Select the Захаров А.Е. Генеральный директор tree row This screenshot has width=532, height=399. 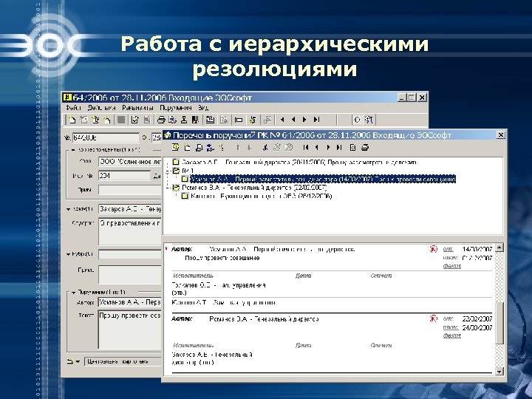(x=299, y=162)
